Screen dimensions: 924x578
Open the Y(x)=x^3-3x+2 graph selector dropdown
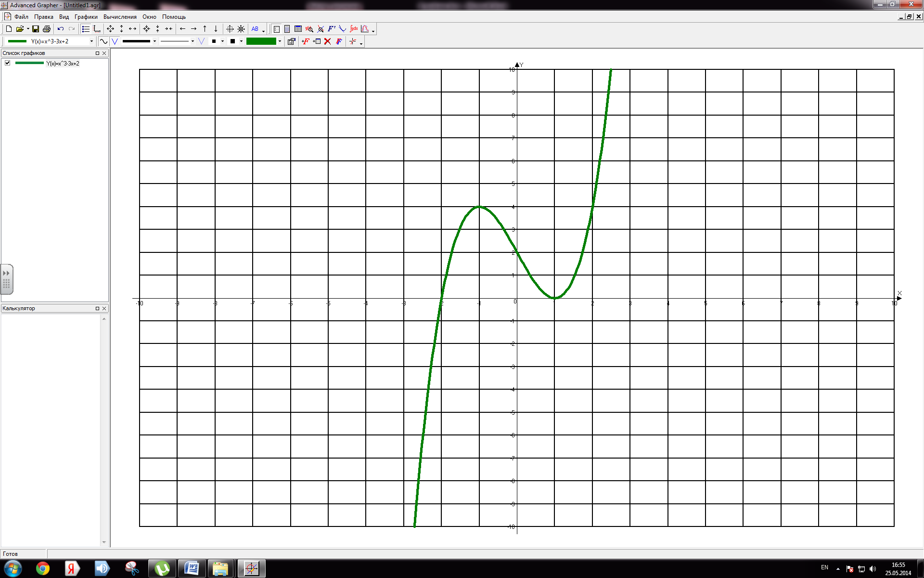91,41
